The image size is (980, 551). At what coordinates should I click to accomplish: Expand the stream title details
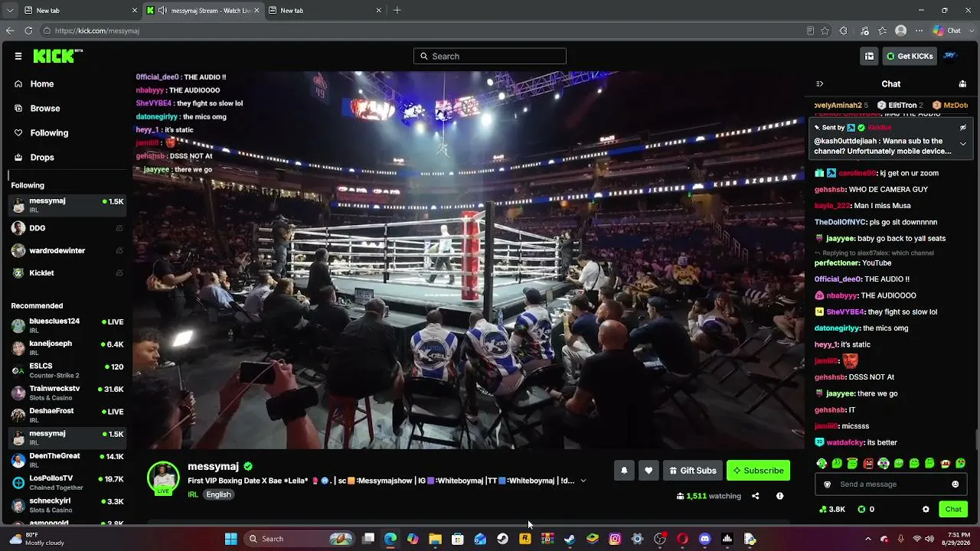click(583, 481)
